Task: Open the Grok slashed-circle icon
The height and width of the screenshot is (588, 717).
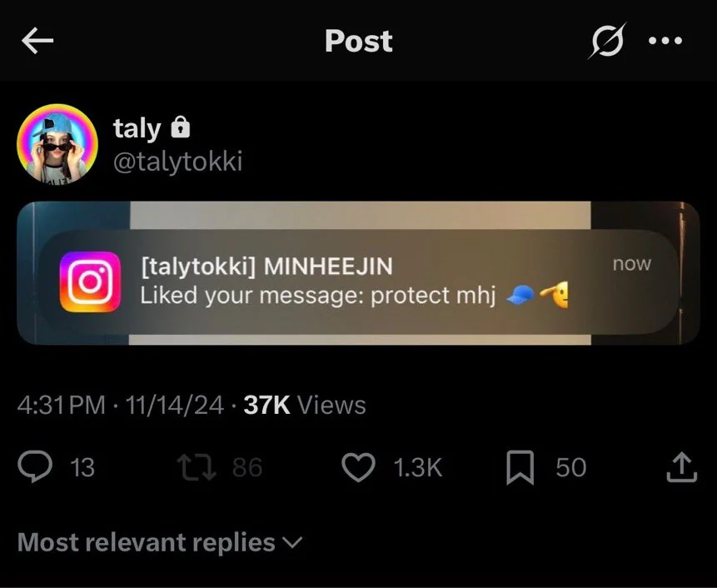Action: 606,41
